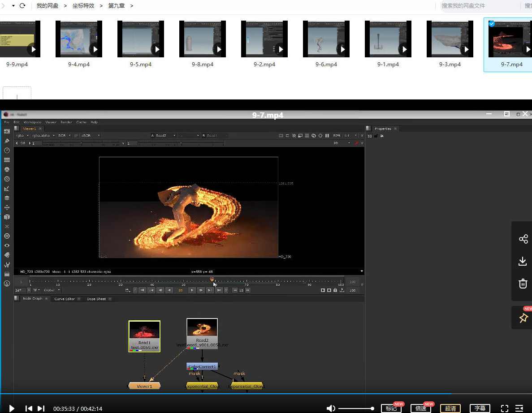The image size is (532, 413).
Task: Open the Image nodes toolbar icon
Action: pos(7,131)
